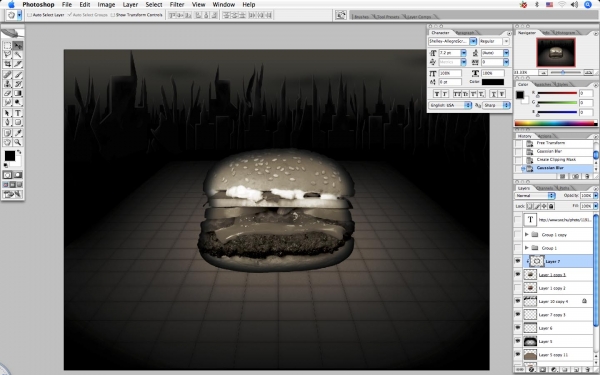Image resolution: width=600 pixels, height=375 pixels.
Task: Click the Faux Bold button
Action: [x=437, y=94]
